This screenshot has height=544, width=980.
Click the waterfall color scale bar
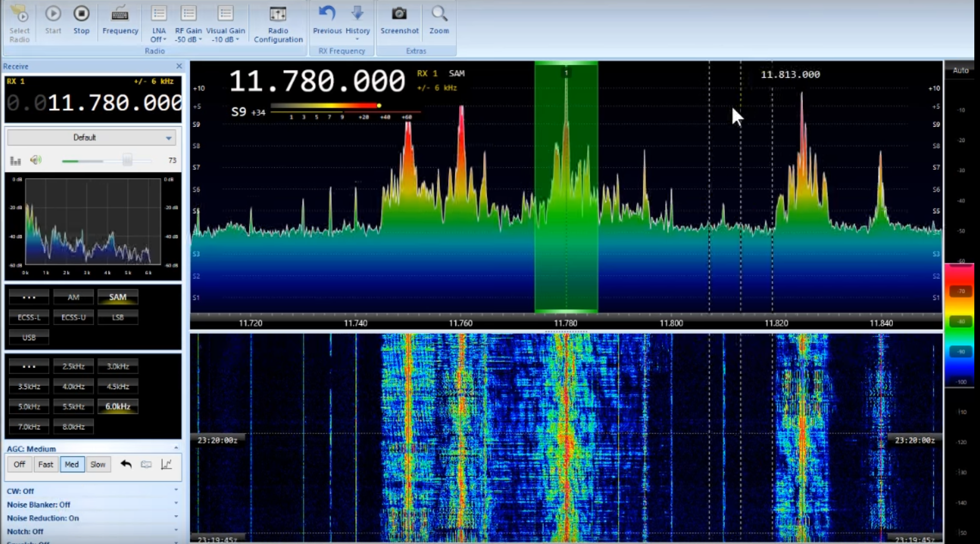tap(959, 325)
